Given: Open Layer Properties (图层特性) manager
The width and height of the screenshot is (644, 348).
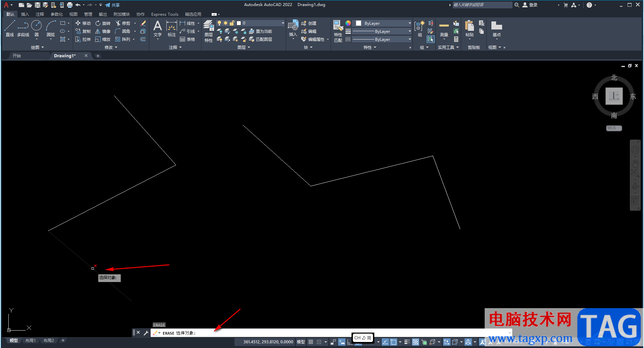Looking at the screenshot, I should coord(209,31).
